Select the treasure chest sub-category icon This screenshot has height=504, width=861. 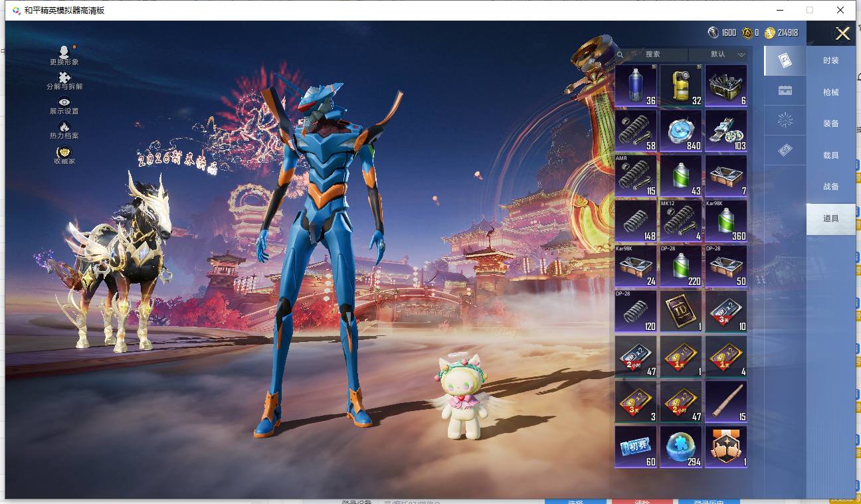point(785,90)
